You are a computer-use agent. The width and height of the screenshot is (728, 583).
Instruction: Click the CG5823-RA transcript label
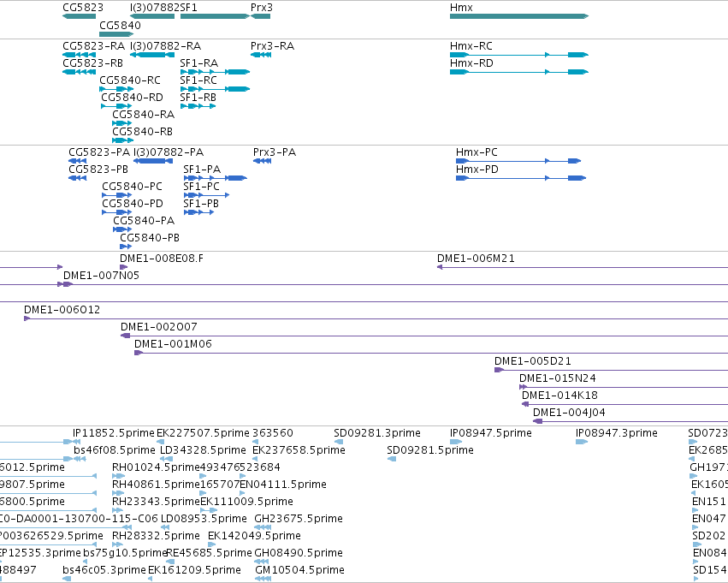pos(94,46)
